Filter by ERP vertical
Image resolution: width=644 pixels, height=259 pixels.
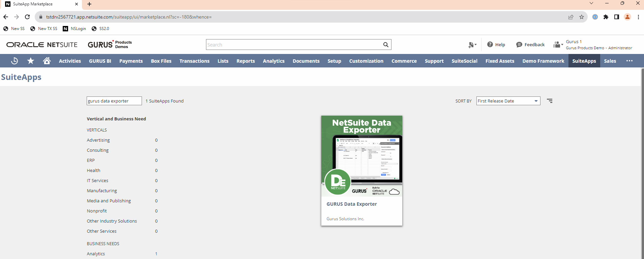click(x=91, y=160)
